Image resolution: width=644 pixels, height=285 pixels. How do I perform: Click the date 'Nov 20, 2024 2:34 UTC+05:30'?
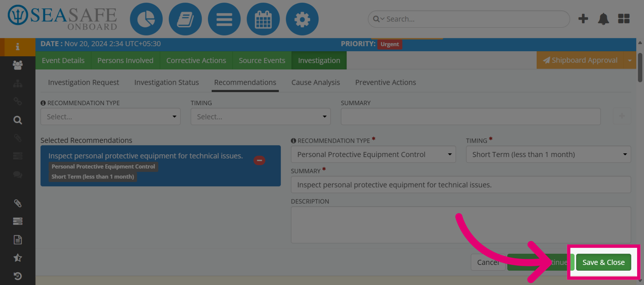[112, 44]
